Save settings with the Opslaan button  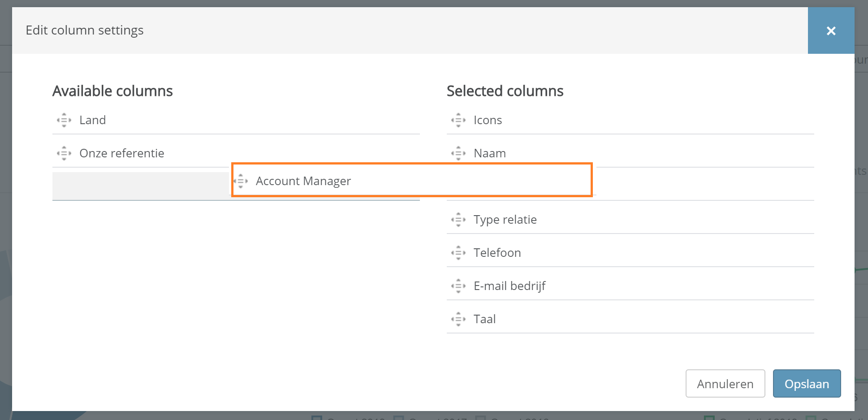(807, 384)
